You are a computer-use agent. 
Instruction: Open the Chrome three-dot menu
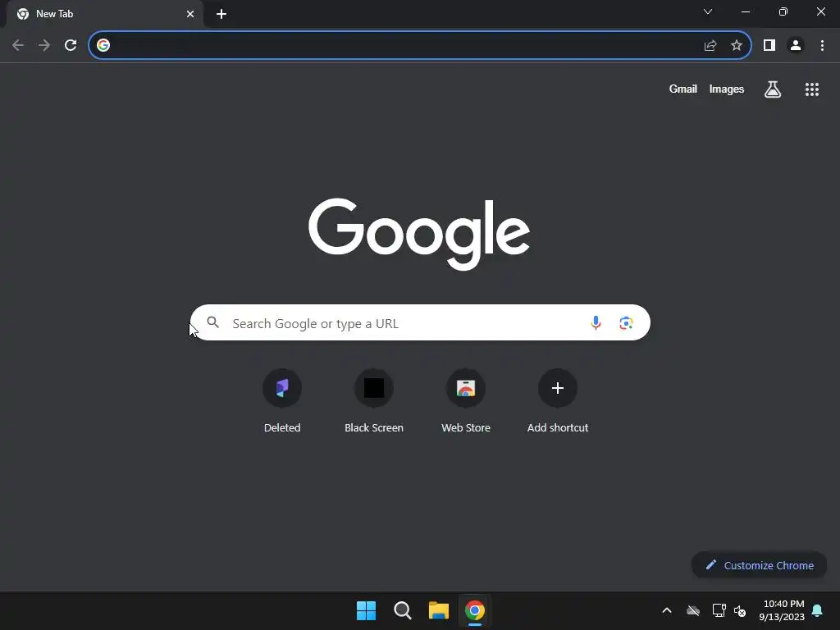pyautogui.click(x=822, y=46)
